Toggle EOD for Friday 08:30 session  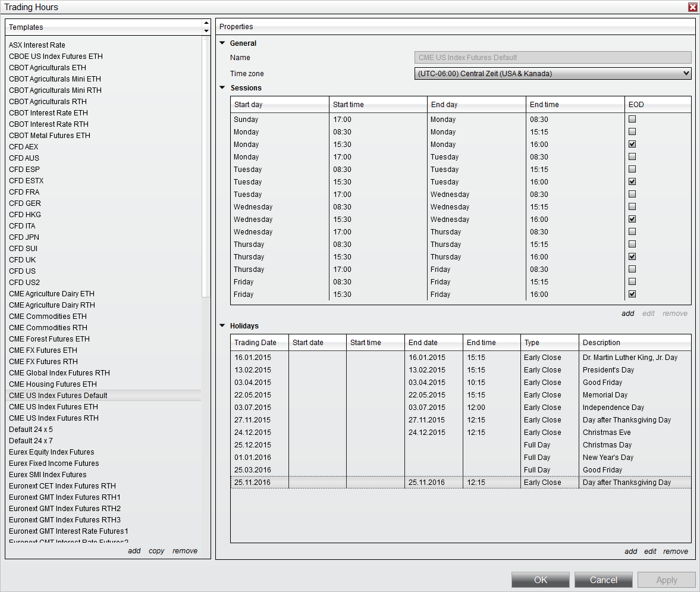pos(632,281)
